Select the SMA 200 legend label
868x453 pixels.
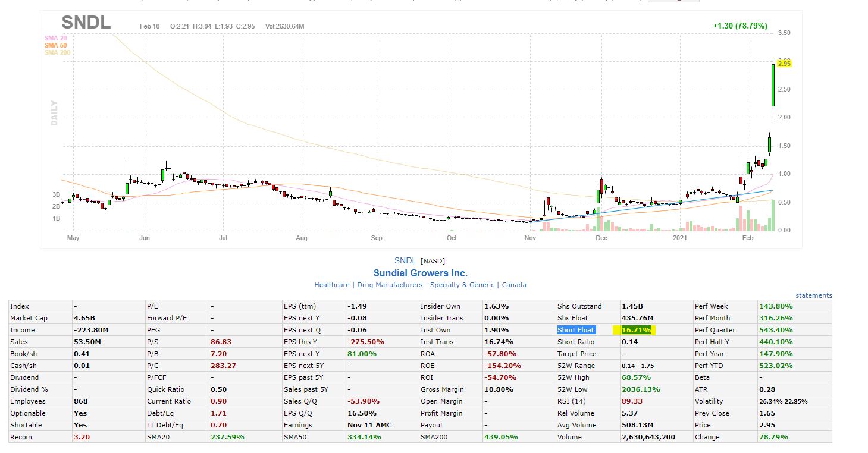point(57,52)
